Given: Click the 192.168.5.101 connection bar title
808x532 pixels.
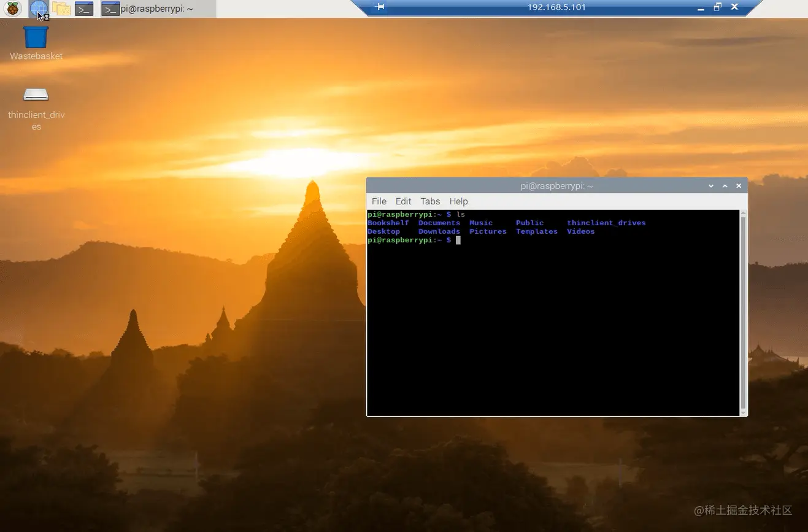Looking at the screenshot, I should click(x=556, y=7).
